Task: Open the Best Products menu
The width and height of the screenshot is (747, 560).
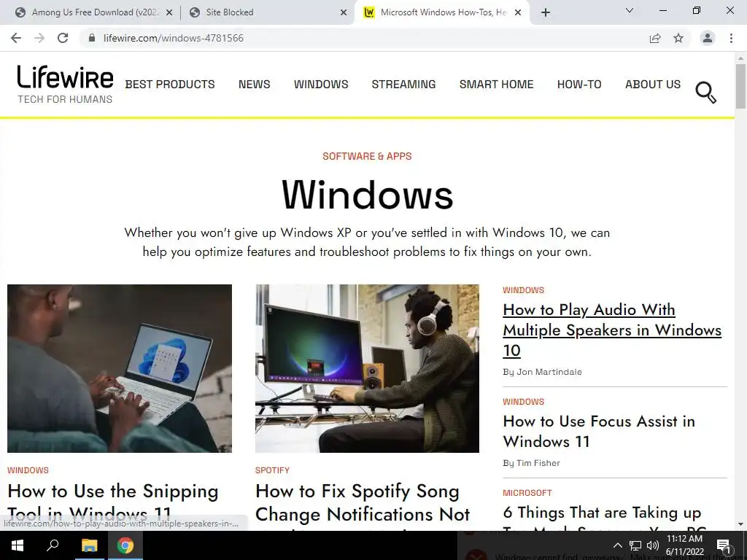Action: coord(170,85)
